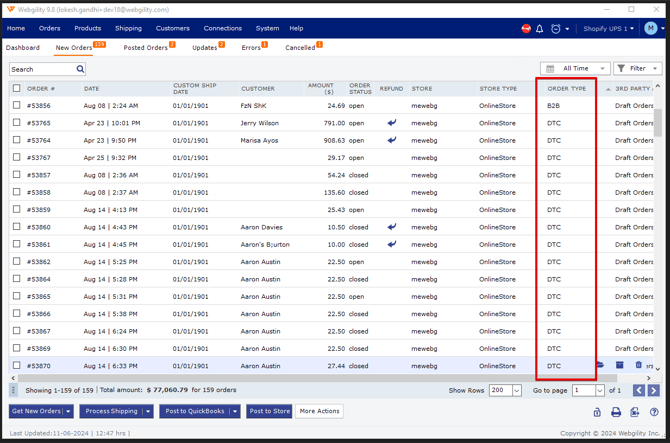The height and width of the screenshot is (443, 670).
Task: Click the search magnifier icon
Action: [80, 69]
